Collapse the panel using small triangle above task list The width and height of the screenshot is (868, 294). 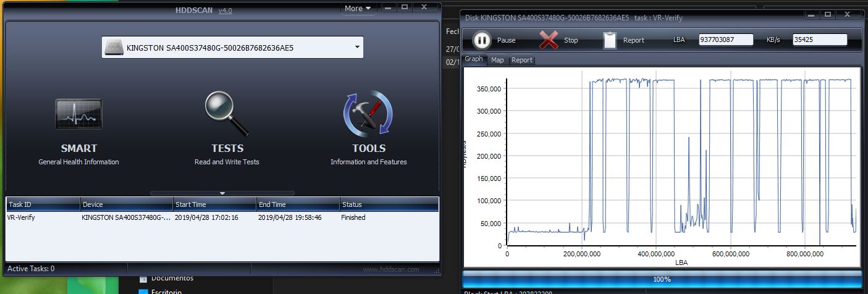pyautogui.click(x=222, y=193)
